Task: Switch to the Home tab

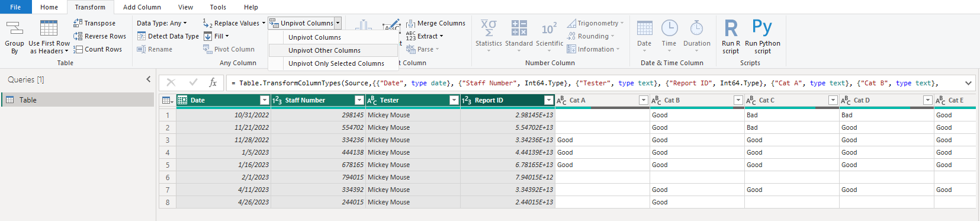Action: pyautogui.click(x=49, y=7)
